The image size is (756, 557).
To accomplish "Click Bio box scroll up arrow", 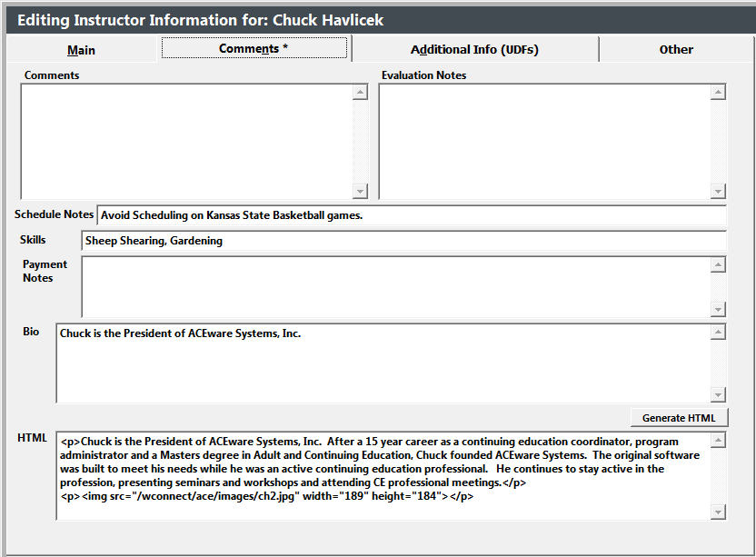I will point(718,332).
